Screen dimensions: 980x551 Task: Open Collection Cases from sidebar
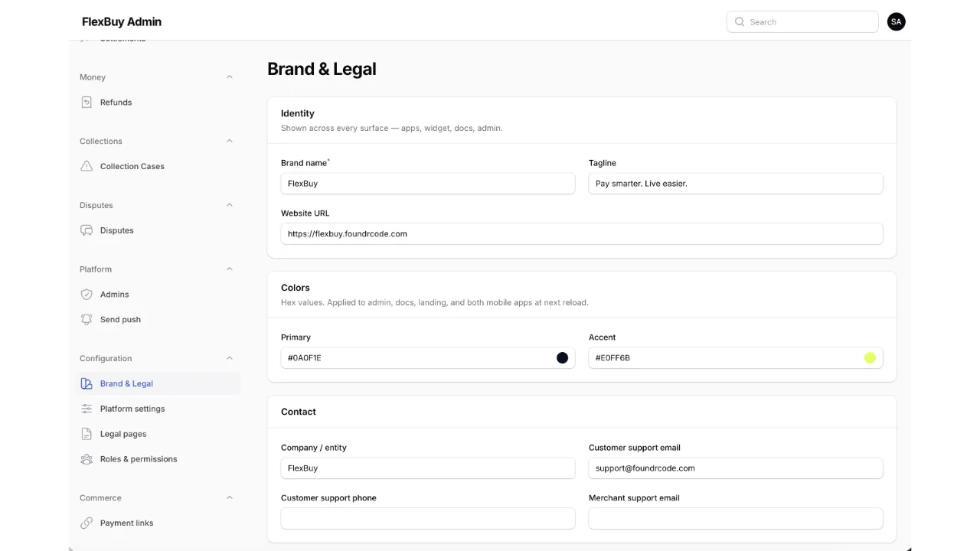(158, 166)
